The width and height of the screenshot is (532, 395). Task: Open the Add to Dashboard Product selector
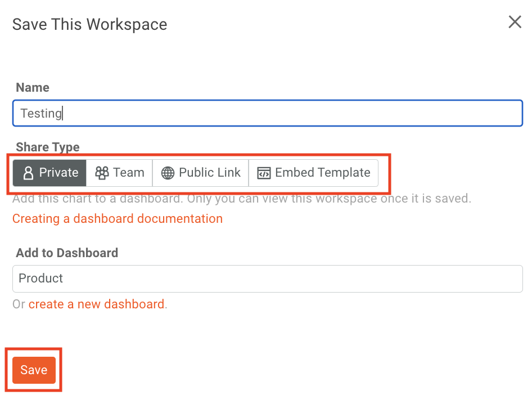coord(267,279)
